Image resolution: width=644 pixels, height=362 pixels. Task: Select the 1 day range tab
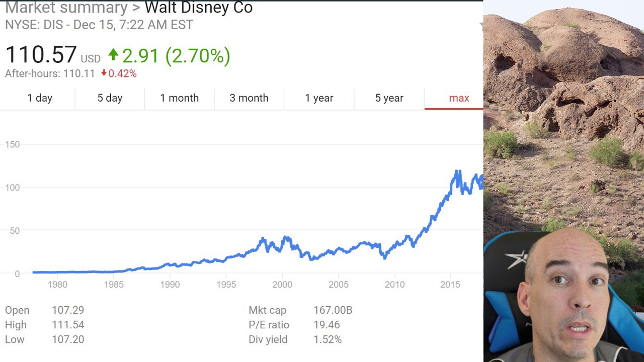(40, 98)
